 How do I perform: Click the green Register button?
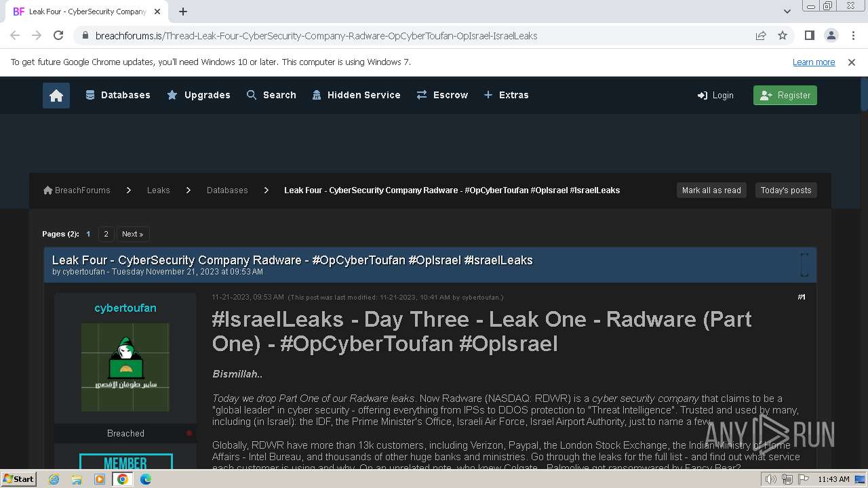[x=785, y=96]
